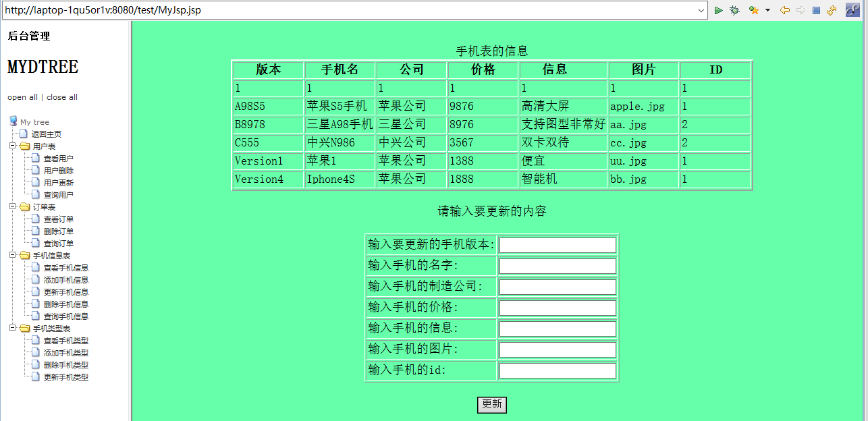Stop loading with the blue square icon
Viewport: 868px width, 421px height.
point(816,10)
